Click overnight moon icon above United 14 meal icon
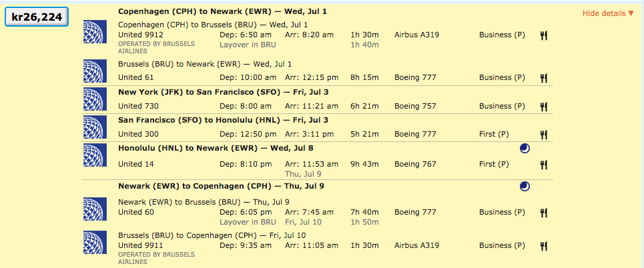644x268 pixels. point(525,150)
